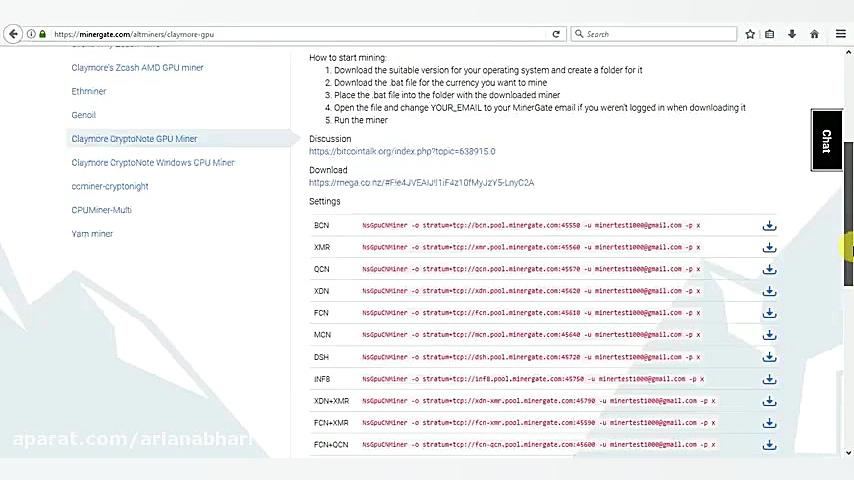Click the address bar URL field
Image resolution: width=854 pixels, height=480 pixels.
tap(300, 34)
